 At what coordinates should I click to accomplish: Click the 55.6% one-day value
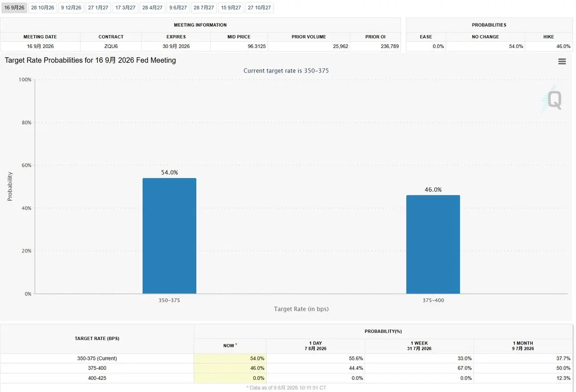tap(356, 358)
